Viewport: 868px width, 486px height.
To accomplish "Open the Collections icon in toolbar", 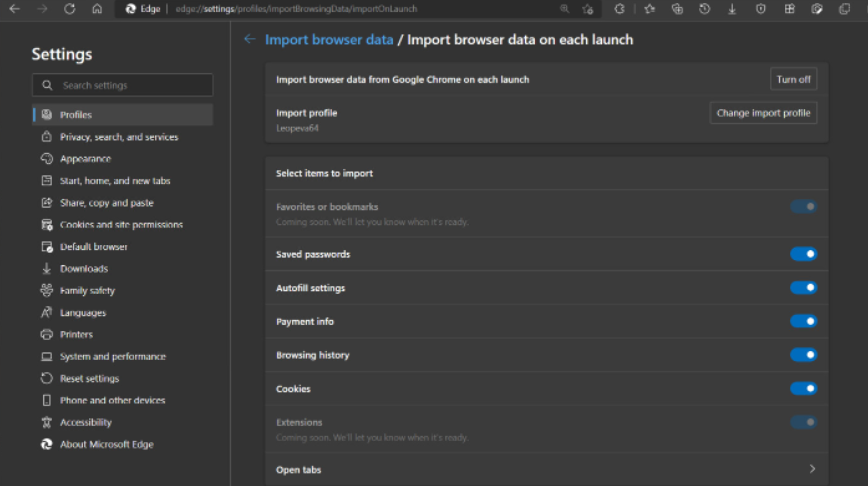I will 676,9.
